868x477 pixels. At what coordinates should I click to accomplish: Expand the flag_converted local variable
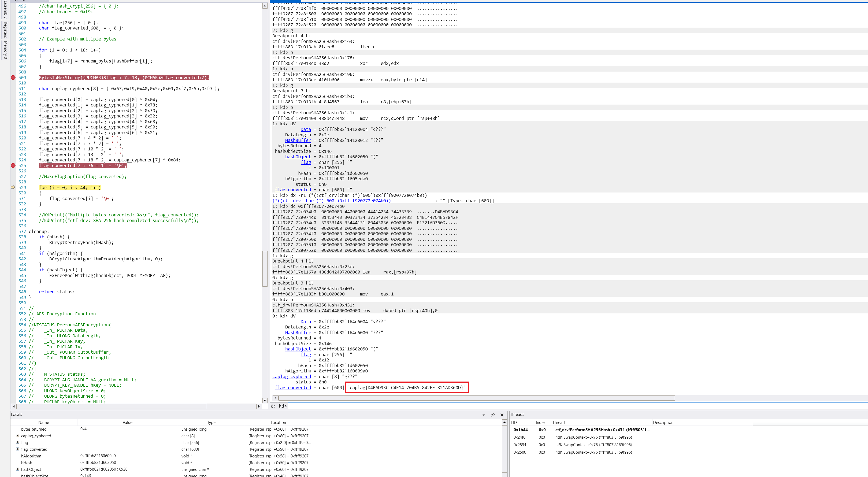tap(17, 449)
